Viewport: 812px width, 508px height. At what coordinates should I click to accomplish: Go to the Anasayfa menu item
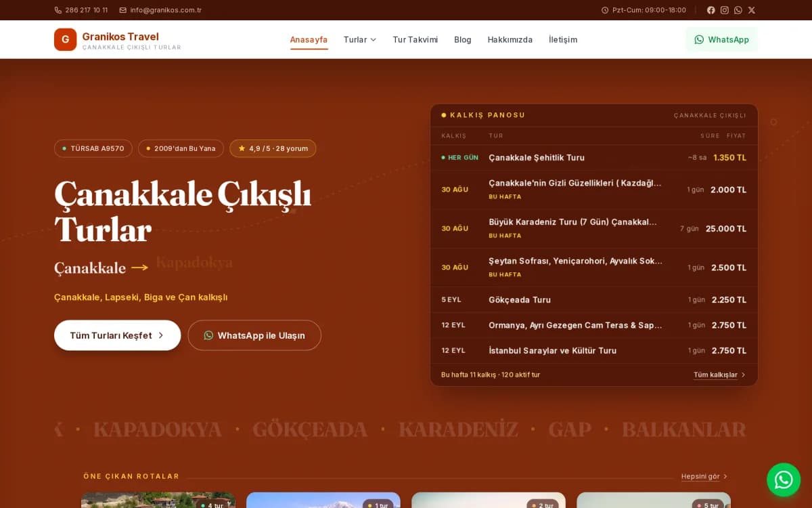click(x=309, y=39)
